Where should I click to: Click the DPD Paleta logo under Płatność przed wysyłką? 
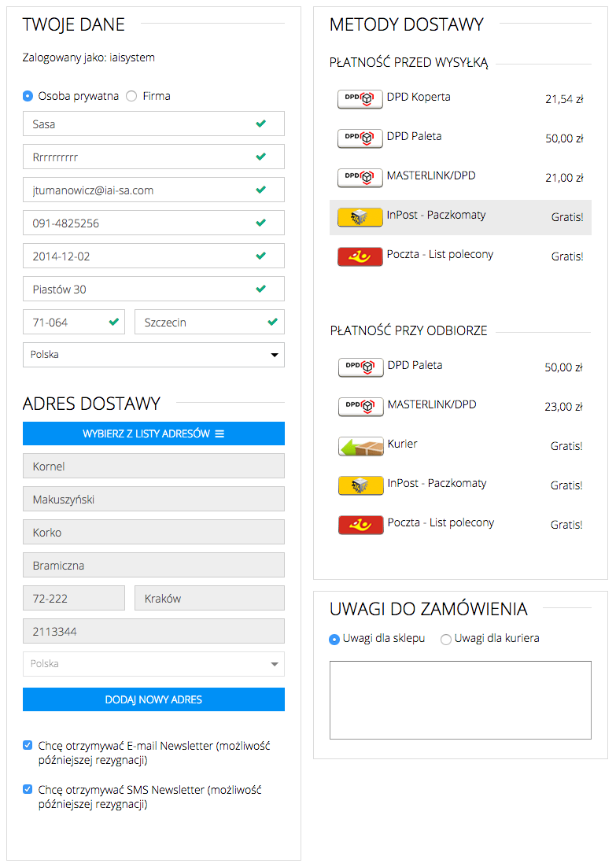[360, 138]
